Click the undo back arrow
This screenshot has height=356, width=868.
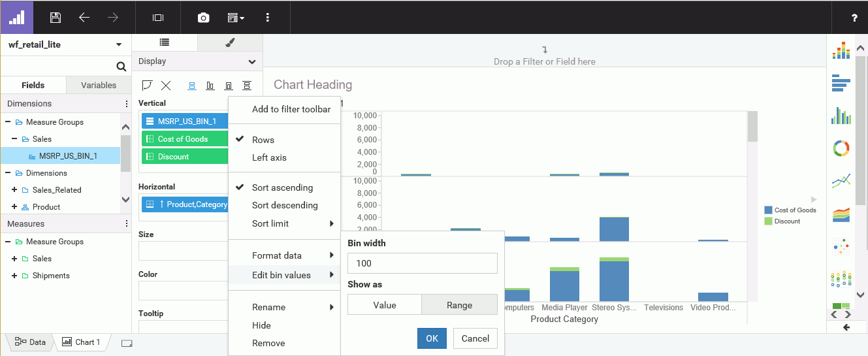click(84, 18)
